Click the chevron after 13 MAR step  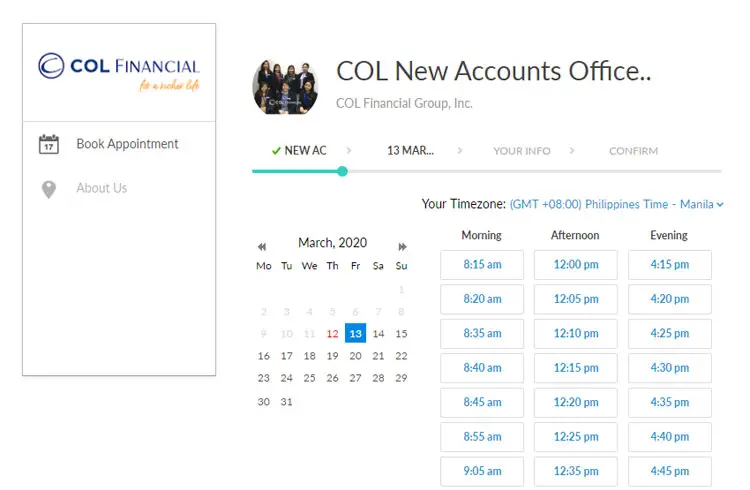460,151
